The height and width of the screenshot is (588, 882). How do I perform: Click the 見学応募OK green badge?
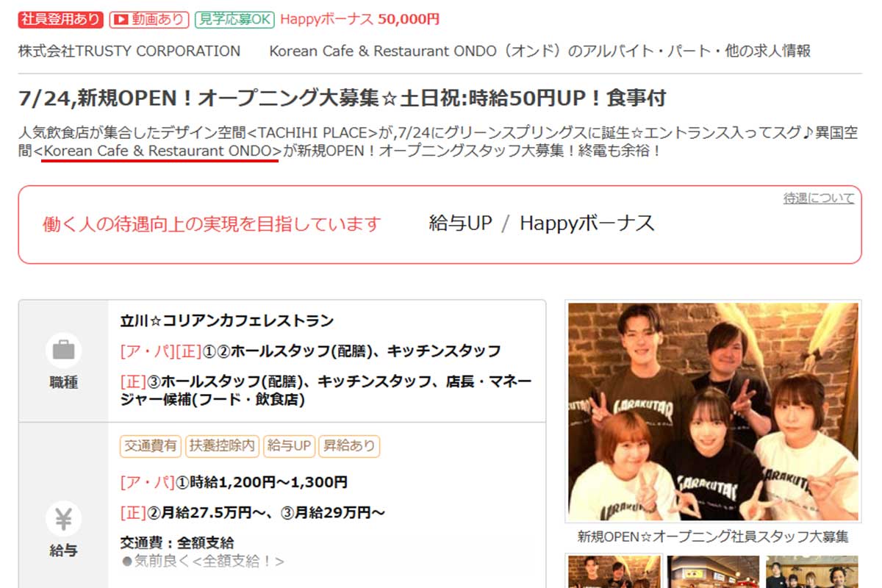coord(234,20)
